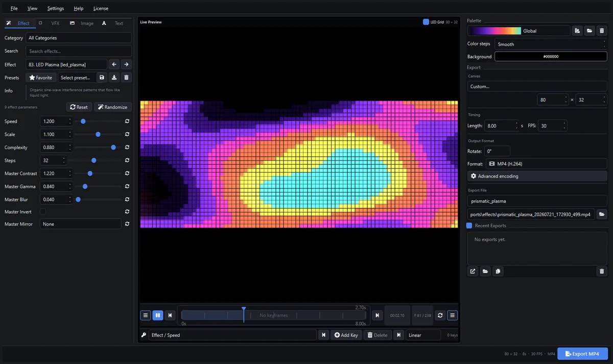Toggle the Recent Exports checkbox
This screenshot has height=364, width=613.
469,226
